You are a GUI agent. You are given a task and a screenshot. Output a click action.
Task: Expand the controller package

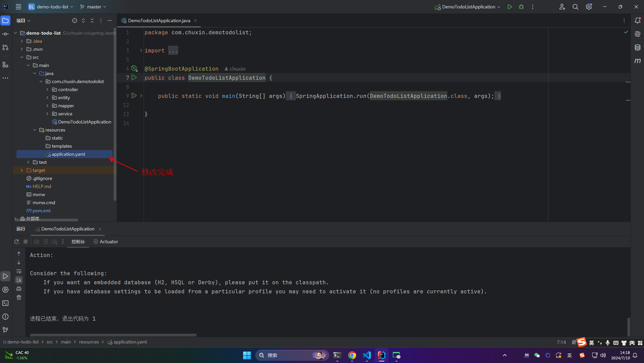[x=47, y=89]
